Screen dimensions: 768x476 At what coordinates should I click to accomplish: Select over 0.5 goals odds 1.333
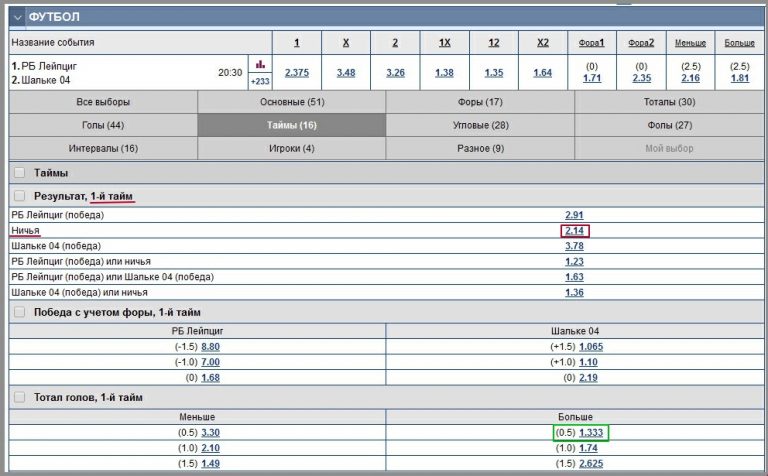[x=591, y=432]
